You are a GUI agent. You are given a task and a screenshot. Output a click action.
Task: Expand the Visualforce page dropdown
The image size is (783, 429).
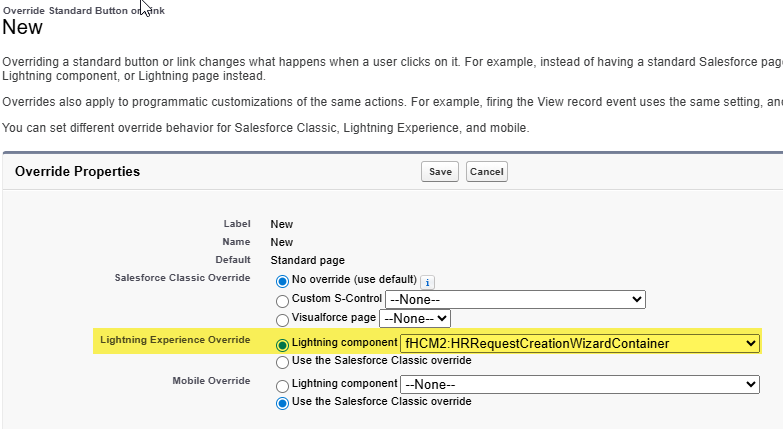click(x=415, y=318)
